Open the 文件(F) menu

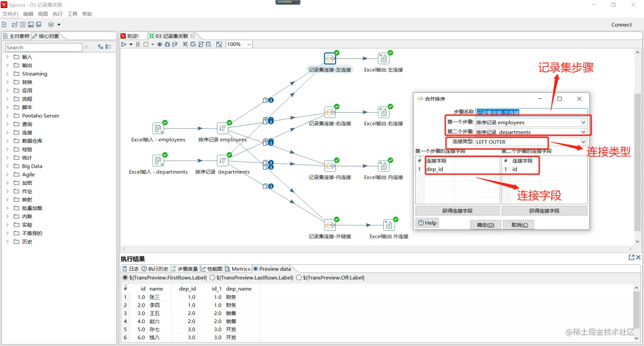10,14
